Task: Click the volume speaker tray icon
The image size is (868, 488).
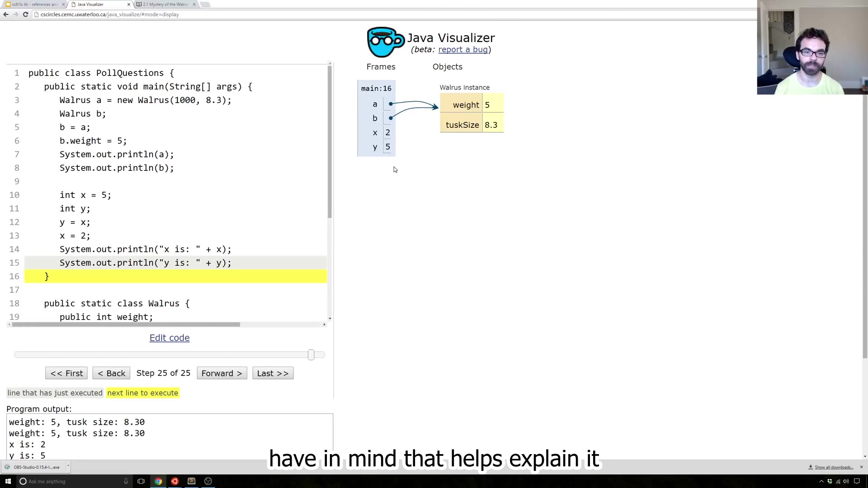Action: [846, 481]
